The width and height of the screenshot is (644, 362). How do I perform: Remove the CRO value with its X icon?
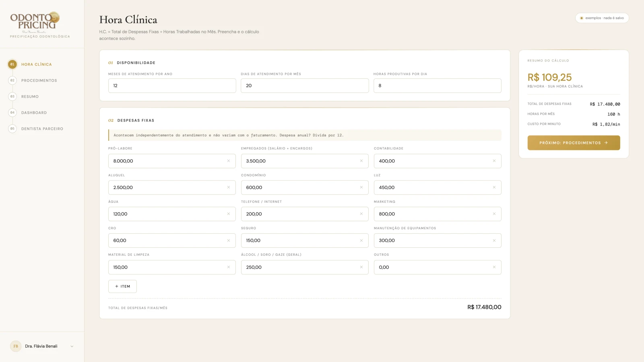click(229, 241)
